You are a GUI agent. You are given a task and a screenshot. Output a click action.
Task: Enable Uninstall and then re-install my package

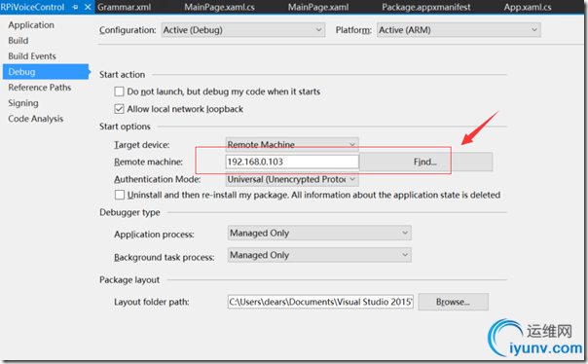click(120, 195)
